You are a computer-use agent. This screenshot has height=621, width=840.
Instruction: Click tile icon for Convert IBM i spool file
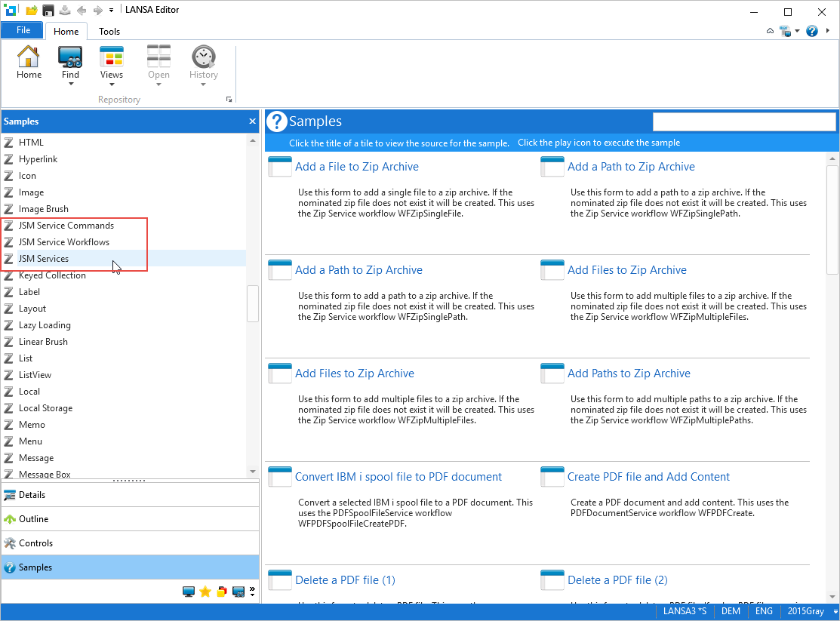[280, 477]
